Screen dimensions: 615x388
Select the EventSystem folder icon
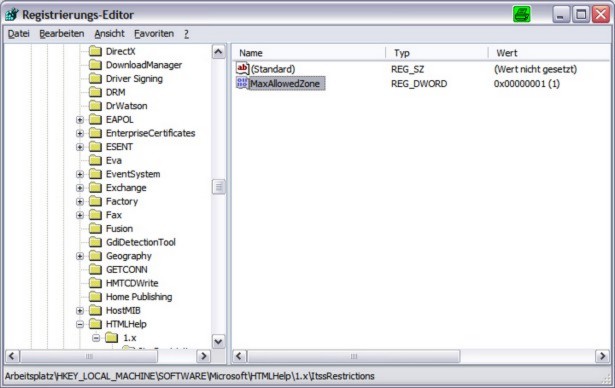click(x=95, y=174)
